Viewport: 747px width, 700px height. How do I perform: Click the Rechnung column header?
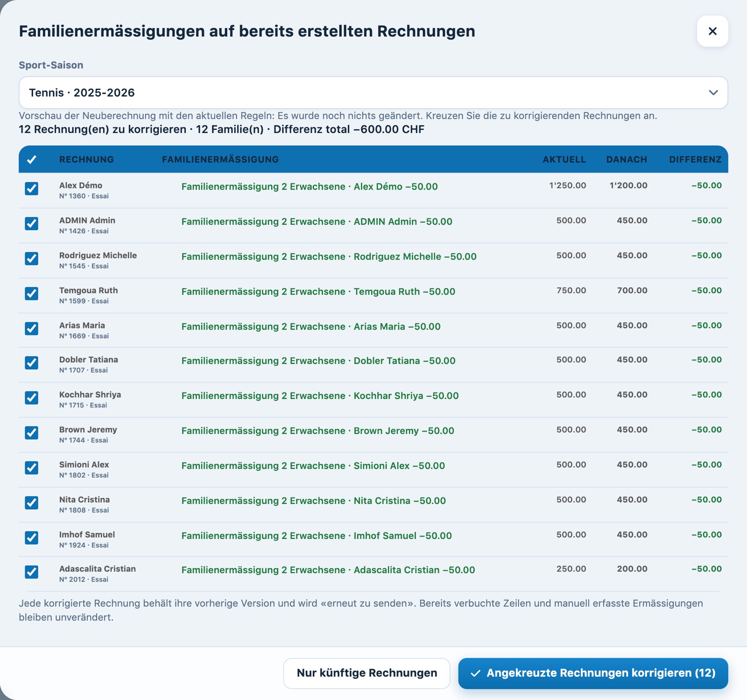[x=86, y=160]
